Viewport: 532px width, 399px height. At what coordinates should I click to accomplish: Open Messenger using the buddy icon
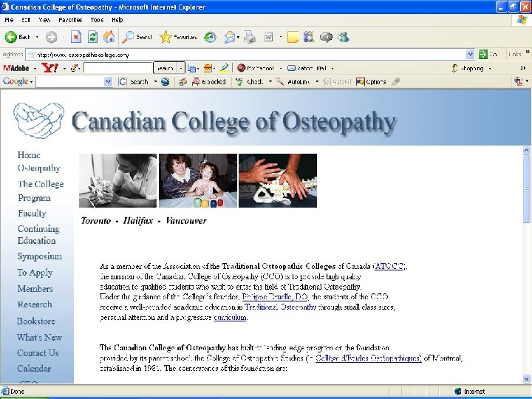344,37
